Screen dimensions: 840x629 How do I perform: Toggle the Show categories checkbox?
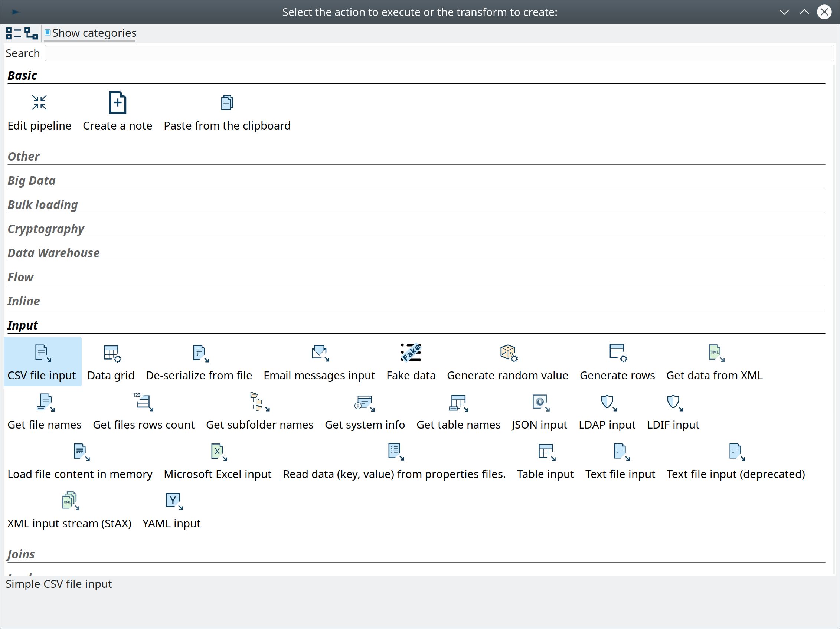coord(48,33)
